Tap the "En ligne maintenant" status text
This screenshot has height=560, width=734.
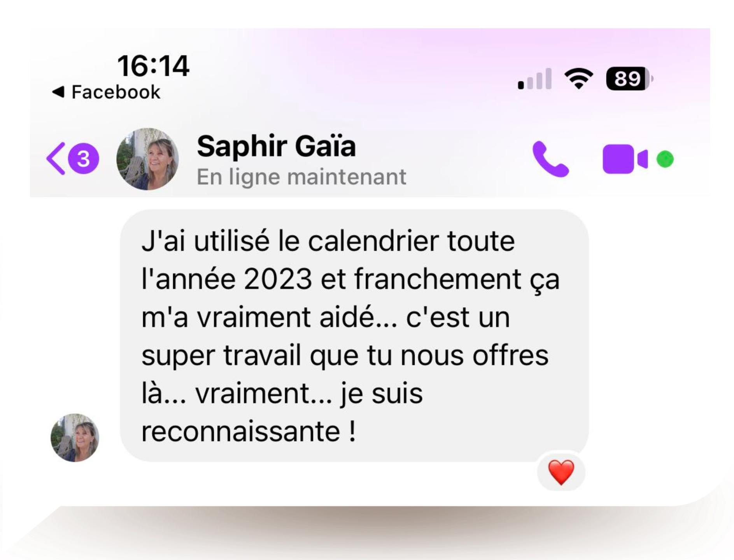[x=301, y=177]
